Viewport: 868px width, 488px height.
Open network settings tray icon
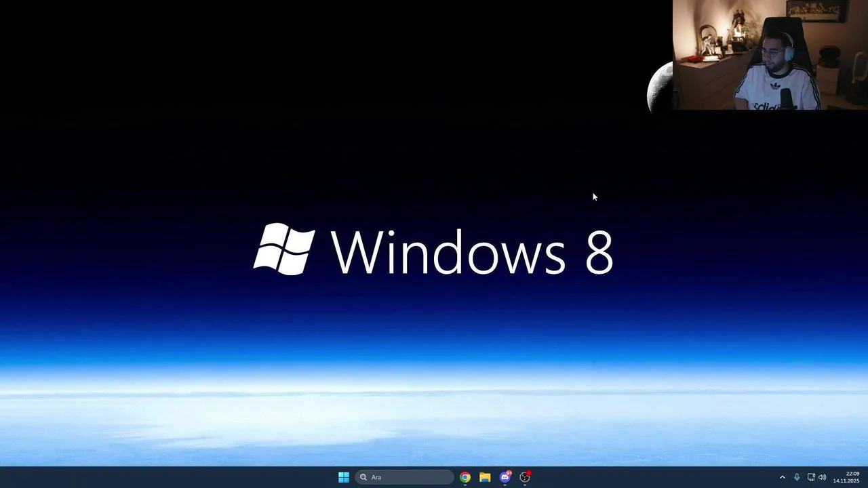click(x=811, y=477)
